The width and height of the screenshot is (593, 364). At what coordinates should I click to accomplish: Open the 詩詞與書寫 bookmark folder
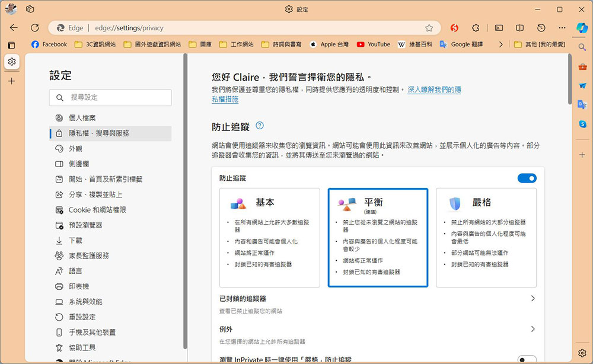pos(281,44)
